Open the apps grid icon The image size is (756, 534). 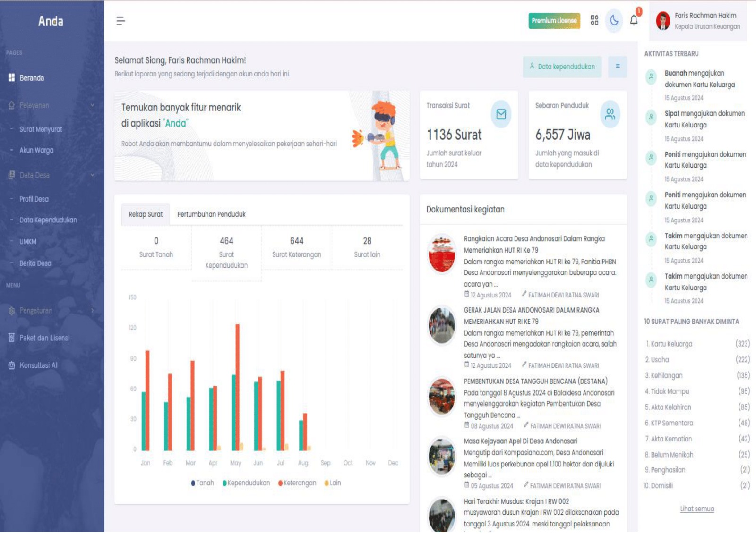tap(594, 20)
